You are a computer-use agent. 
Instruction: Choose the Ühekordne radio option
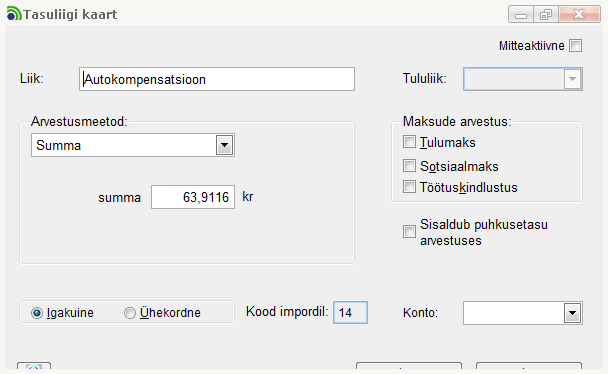click(130, 313)
